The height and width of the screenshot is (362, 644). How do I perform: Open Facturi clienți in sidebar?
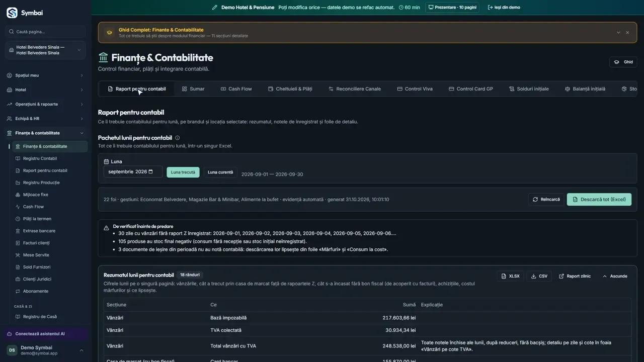pyautogui.click(x=49, y=243)
